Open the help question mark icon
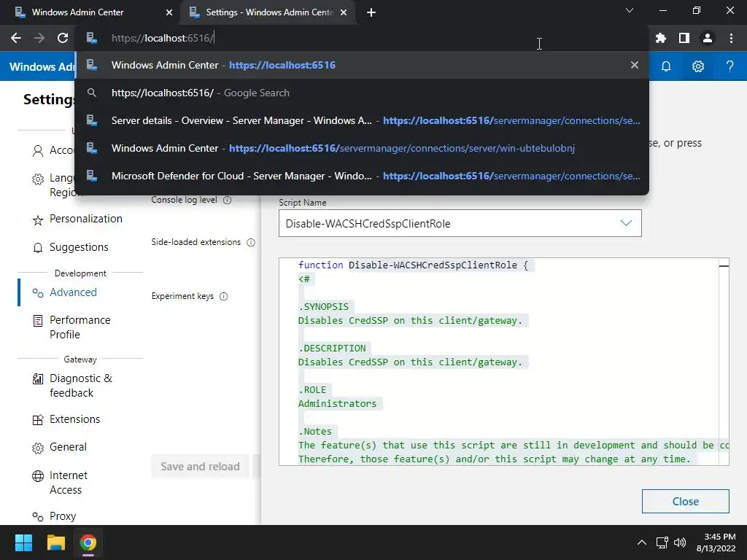The image size is (747, 560). (729, 66)
